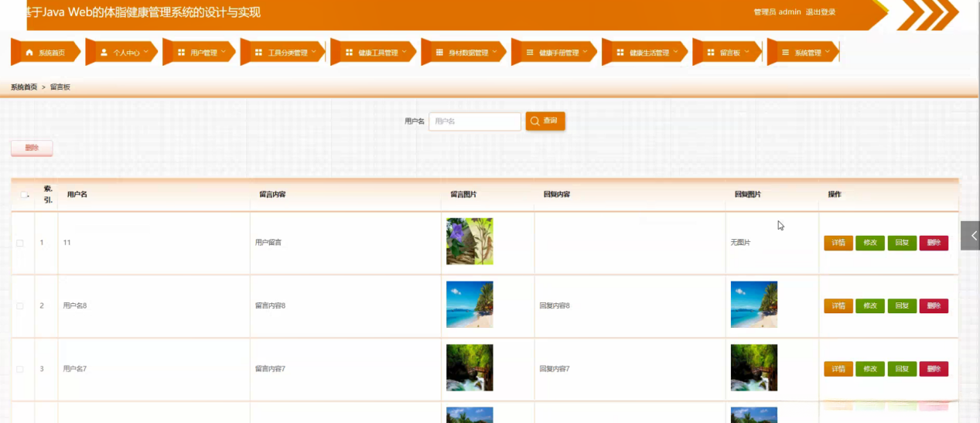Screen dimensions: 980x423
Task: Click the red 删除 button for row 11
Action: coord(934,243)
